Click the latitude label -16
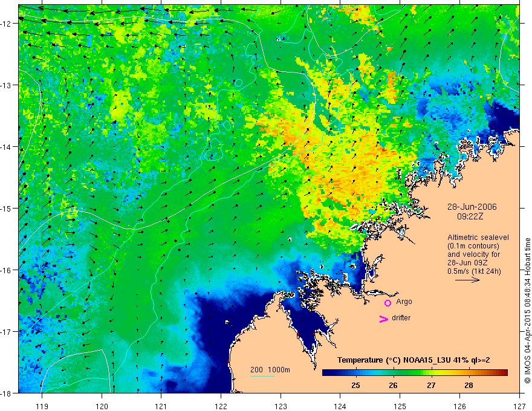 [7, 270]
